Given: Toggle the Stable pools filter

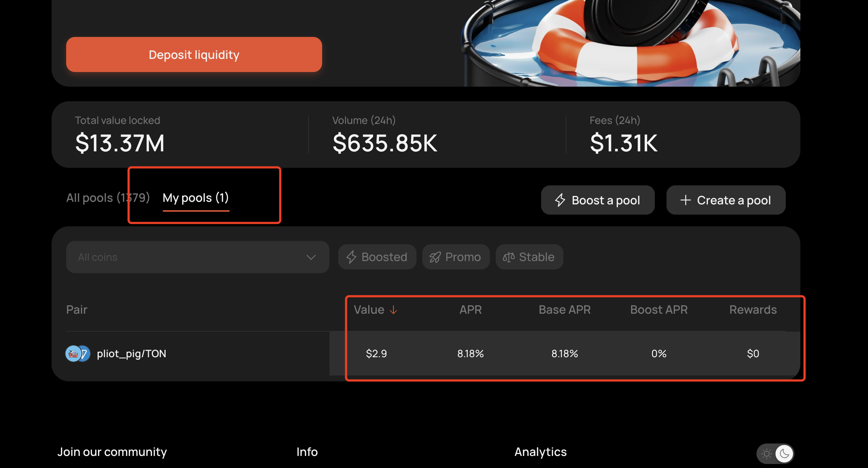Looking at the screenshot, I should click(x=529, y=257).
